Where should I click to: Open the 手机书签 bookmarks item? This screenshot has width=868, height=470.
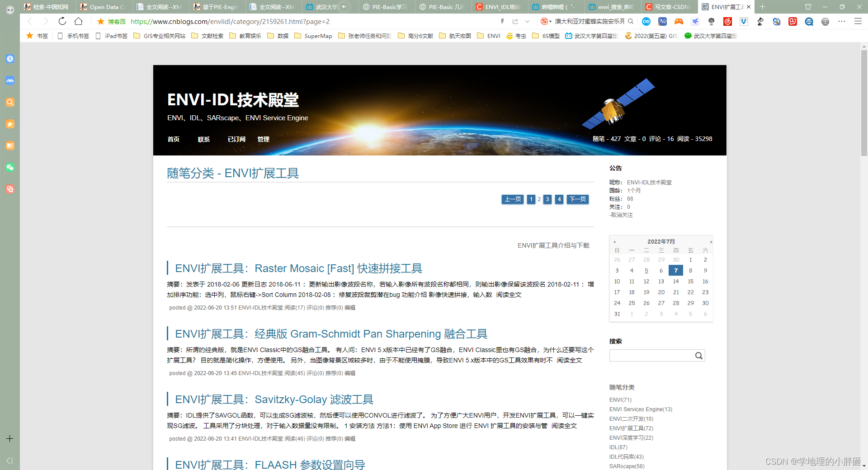73,36
